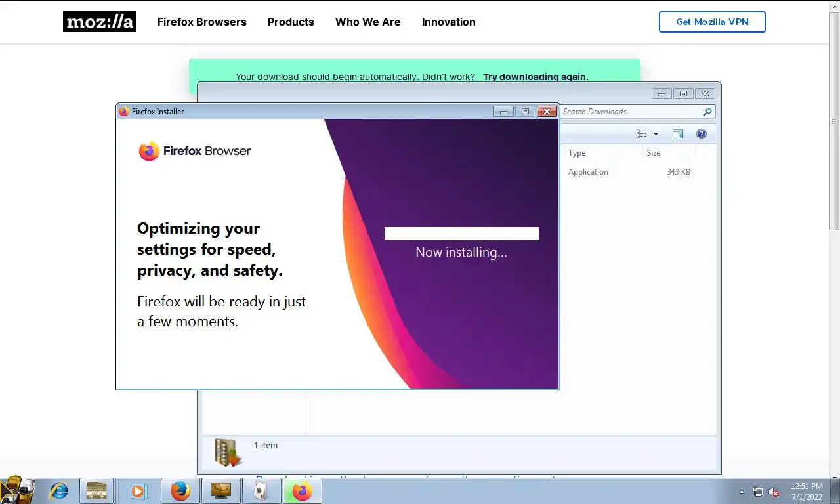This screenshot has height=504, width=840.
Task: Click the Firefox Browser logo in installer
Action: point(195,151)
